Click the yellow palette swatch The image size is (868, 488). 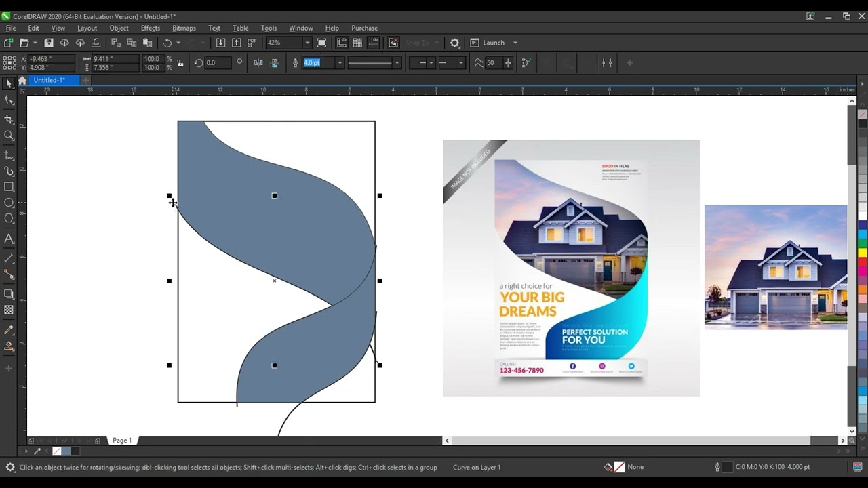coord(863,253)
